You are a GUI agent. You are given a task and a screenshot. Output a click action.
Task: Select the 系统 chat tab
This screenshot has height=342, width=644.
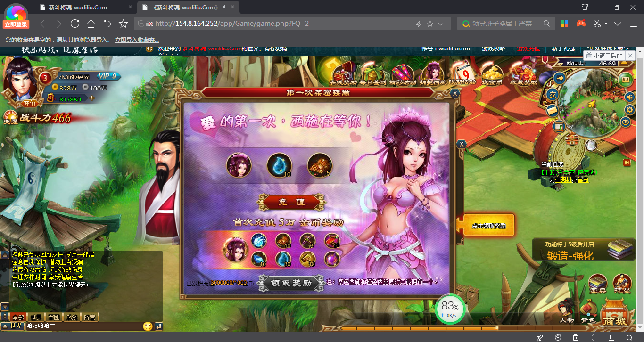click(x=72, y=318)
